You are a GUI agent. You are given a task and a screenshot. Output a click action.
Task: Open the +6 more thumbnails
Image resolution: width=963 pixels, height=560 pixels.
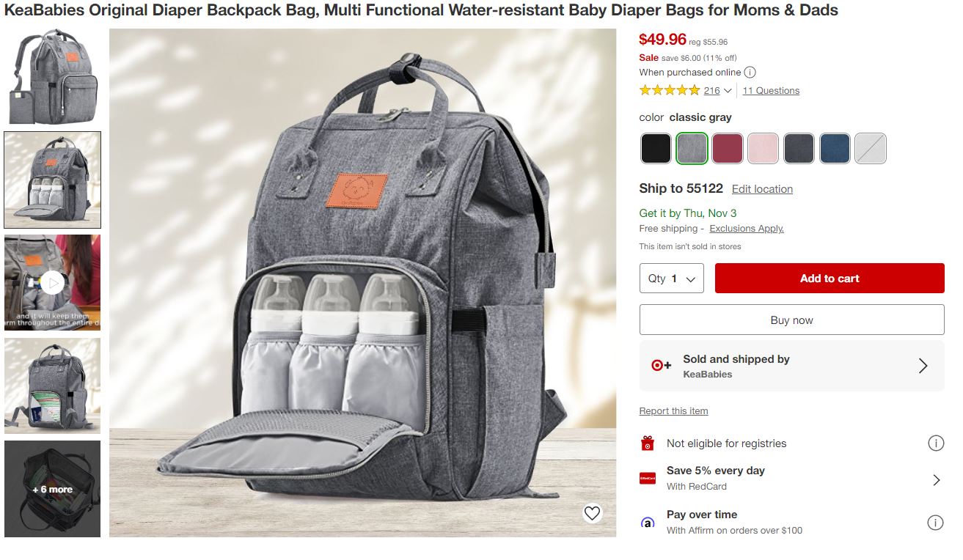(x=52, y=489)
